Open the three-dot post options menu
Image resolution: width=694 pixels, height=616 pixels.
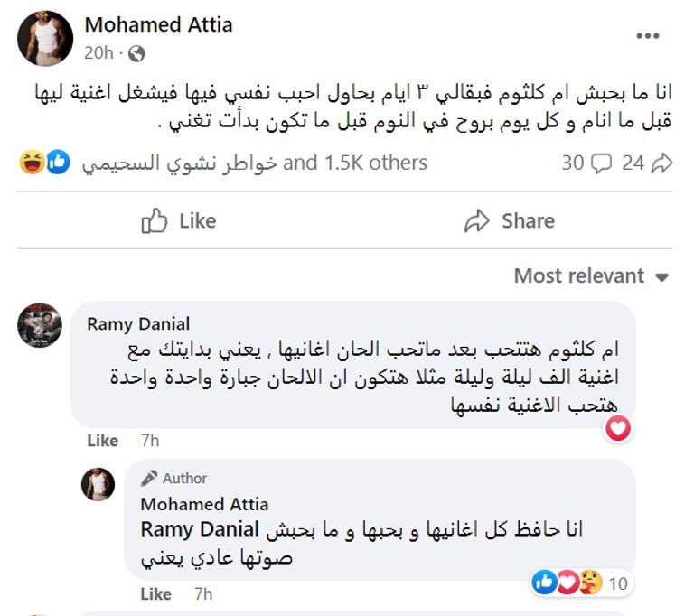[647, 36]
